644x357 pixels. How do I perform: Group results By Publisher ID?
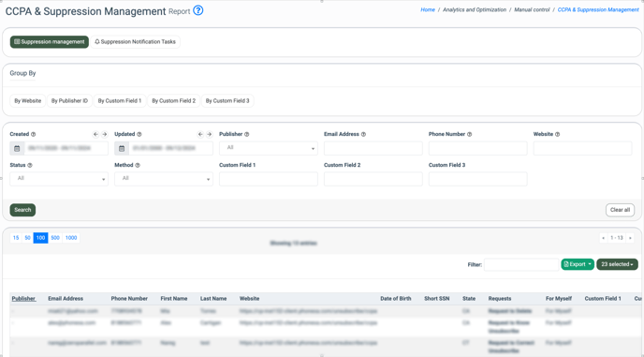pos(69,101)
